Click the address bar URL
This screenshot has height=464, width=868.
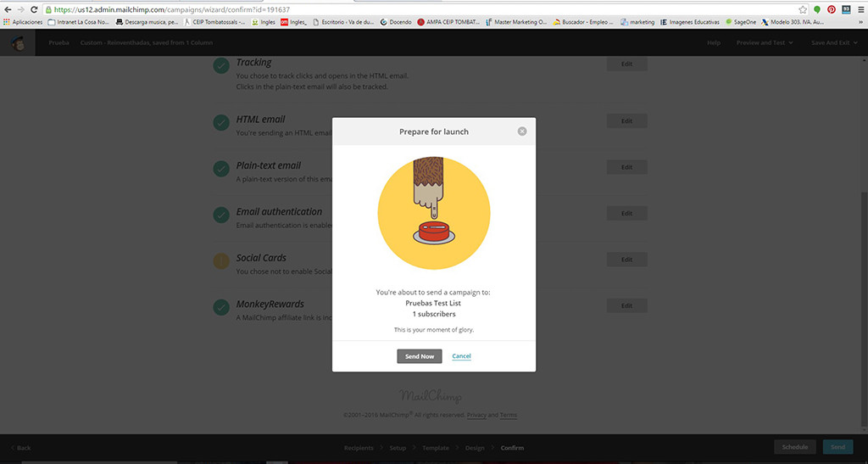(x=171, y=9)
